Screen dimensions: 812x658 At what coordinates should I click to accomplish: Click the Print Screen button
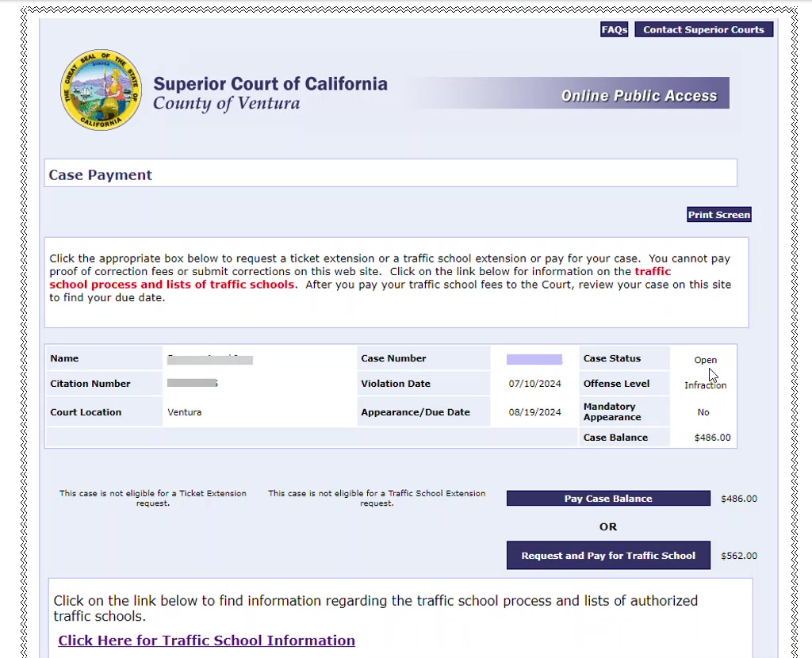(718, 214)
